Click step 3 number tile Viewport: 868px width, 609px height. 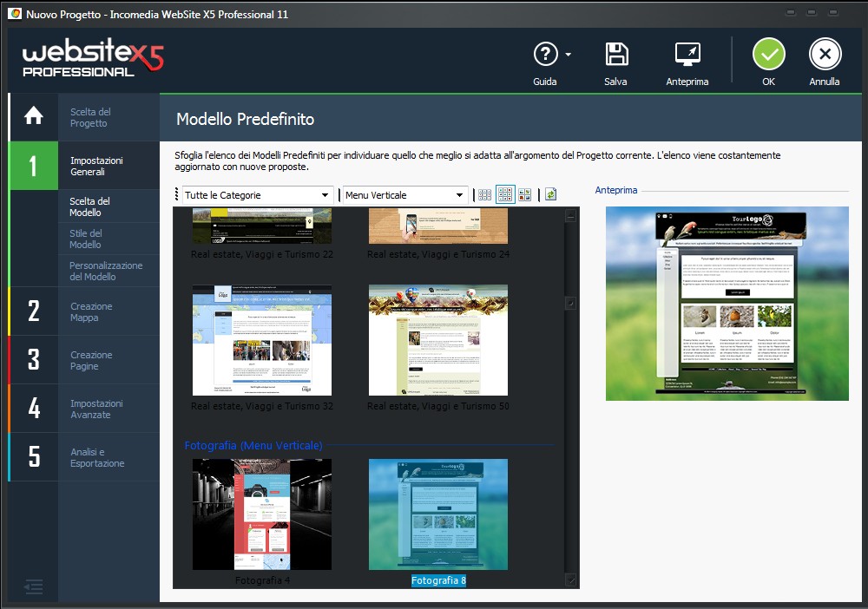pos(34,360)
